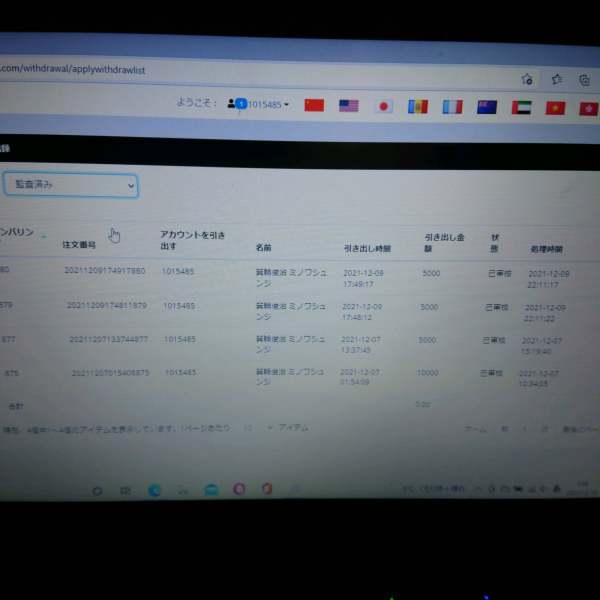Select the Hong Kong flag language
The height and width of the screenshot is (600, 600).
click(589, 109)
